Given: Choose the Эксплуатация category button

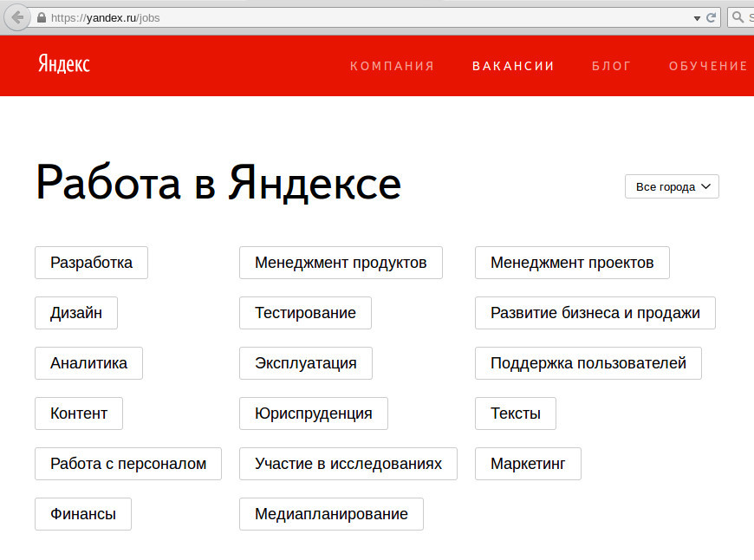Looking at the screenshot, I should click(306, 363).
